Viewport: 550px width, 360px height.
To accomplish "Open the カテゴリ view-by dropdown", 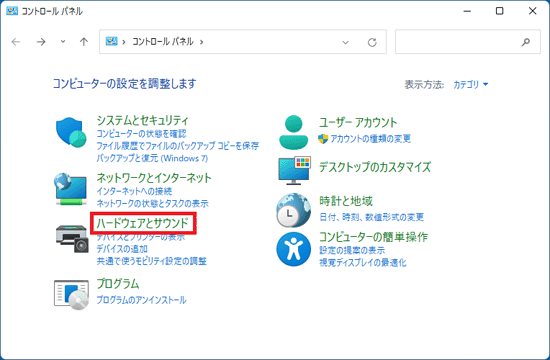I will (470, 84).
